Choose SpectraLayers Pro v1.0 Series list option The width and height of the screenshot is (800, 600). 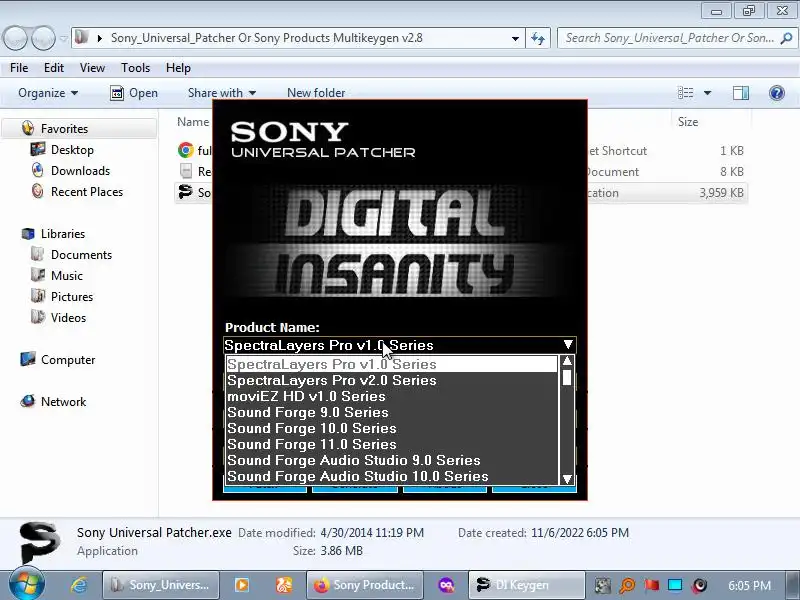click(x=392, y=364)
